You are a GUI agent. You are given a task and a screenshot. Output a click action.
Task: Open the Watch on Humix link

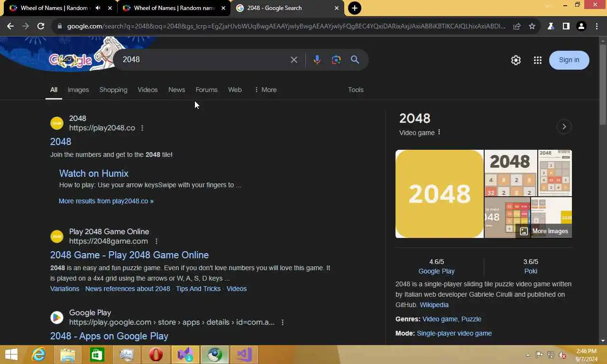click(x=94, y=173)
